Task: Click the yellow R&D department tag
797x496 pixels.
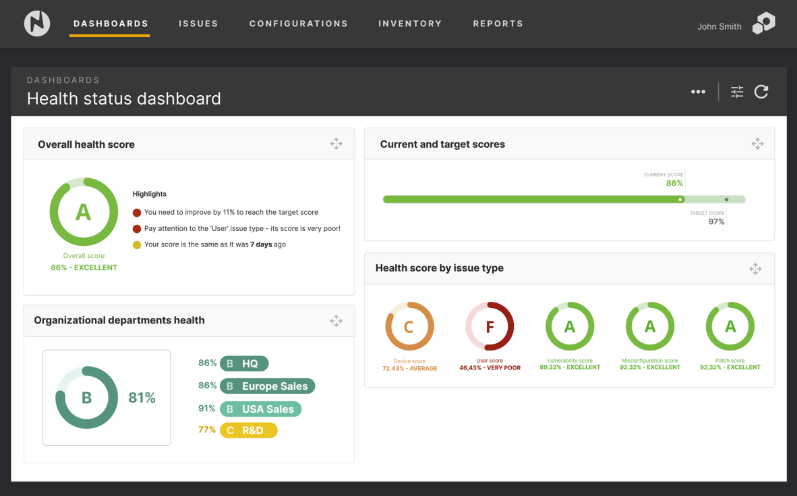Action: (x=249, y=430)
